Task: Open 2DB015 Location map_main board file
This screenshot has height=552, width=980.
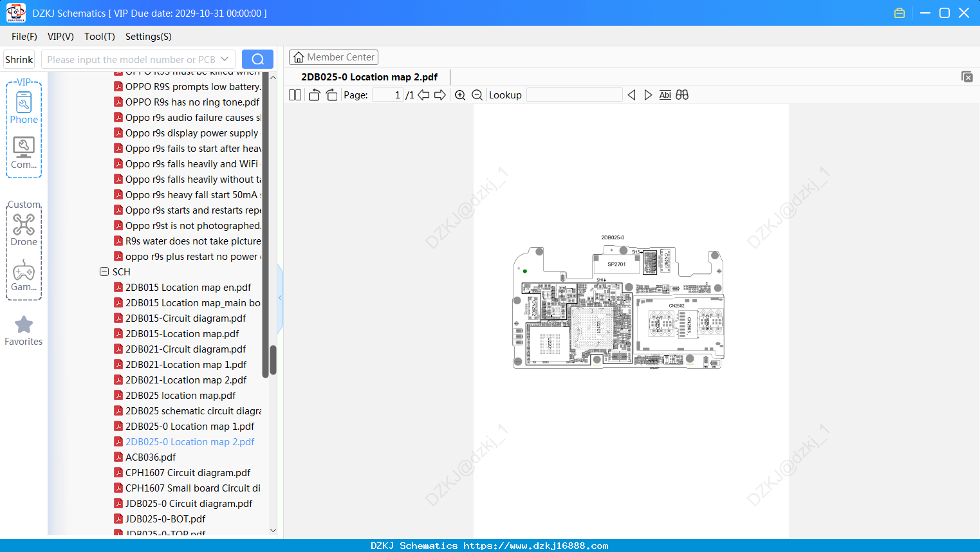Action: [x=193, y=302]
